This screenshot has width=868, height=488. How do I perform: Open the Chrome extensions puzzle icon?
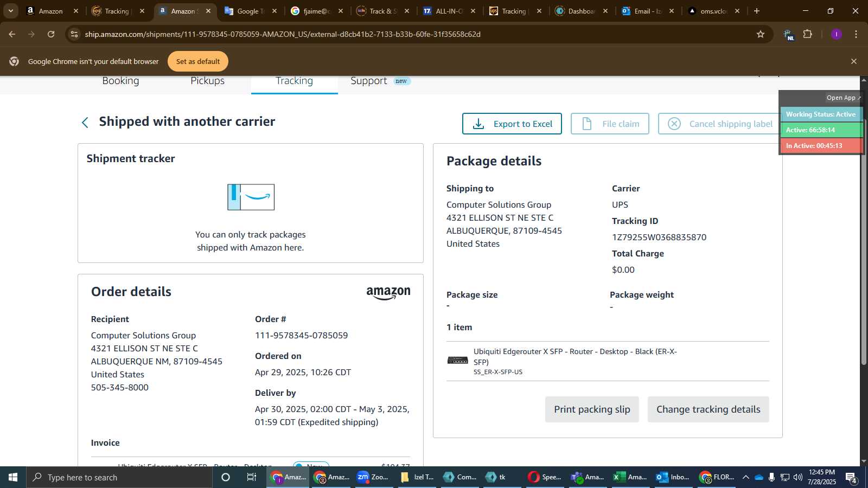[808, 34]
